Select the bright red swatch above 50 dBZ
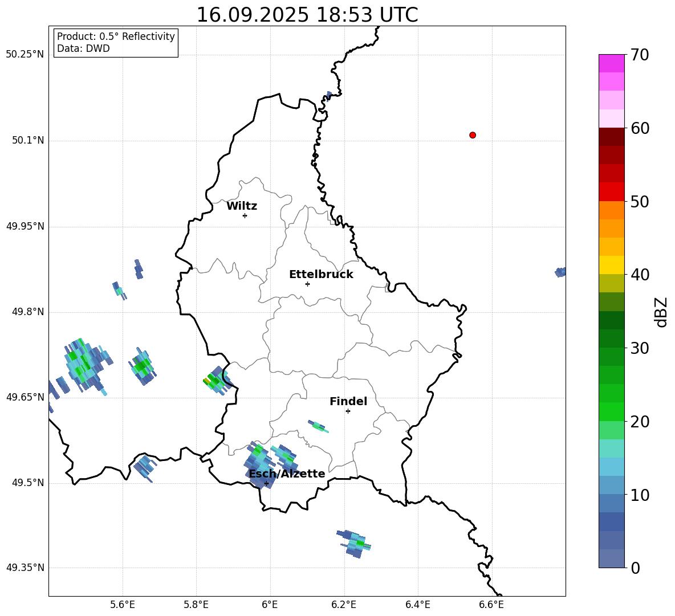 [611, 191]
